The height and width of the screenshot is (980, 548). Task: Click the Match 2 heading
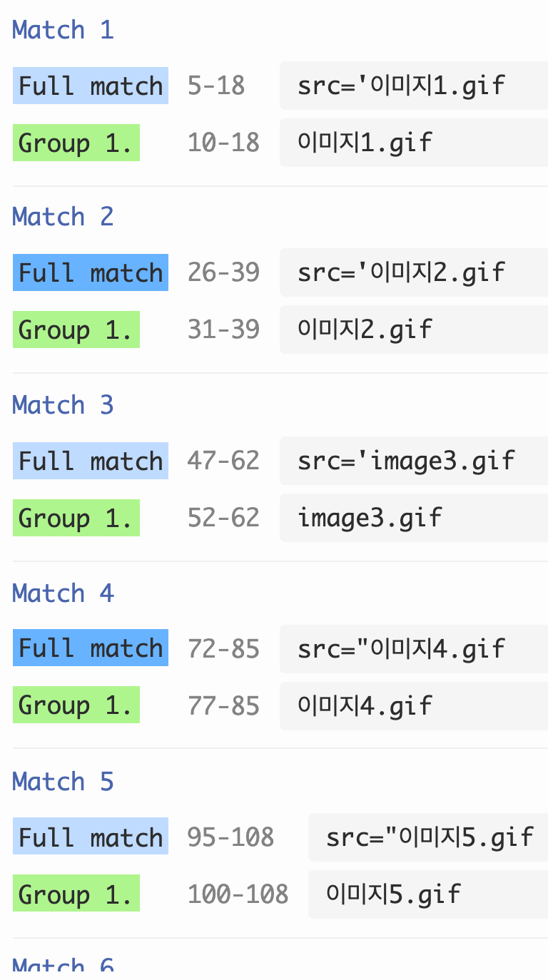point(63,217)
